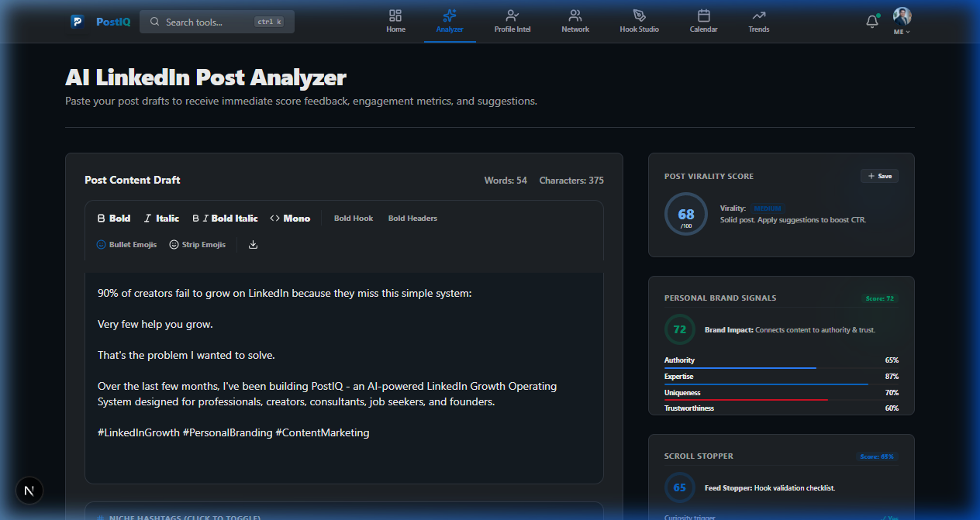Click the Words: 54 counter
This screenshot has height=520, width=980.
coord(506,181)
